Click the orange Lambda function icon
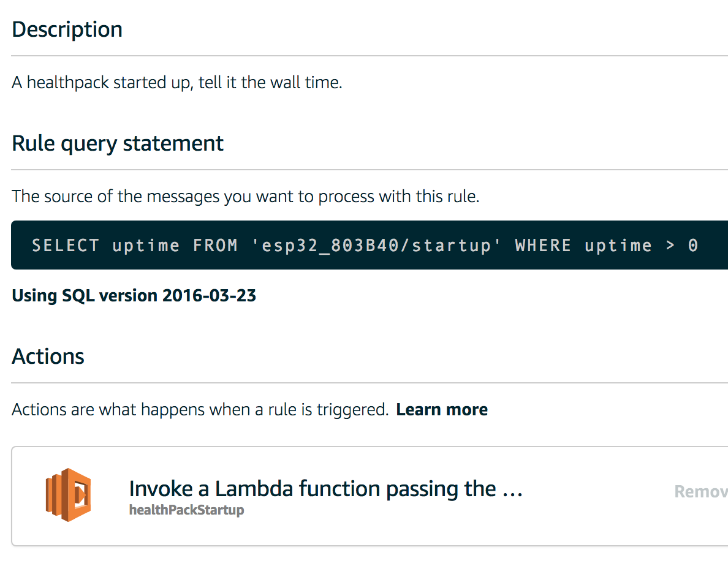The width and height of the screenshot is (728, 566). pos(68,495)
